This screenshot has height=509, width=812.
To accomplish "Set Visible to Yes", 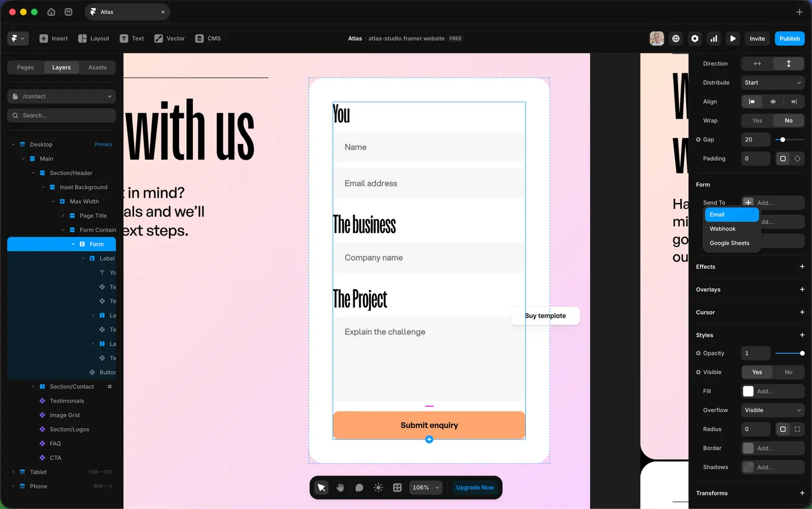I will [x=757, y=372].
